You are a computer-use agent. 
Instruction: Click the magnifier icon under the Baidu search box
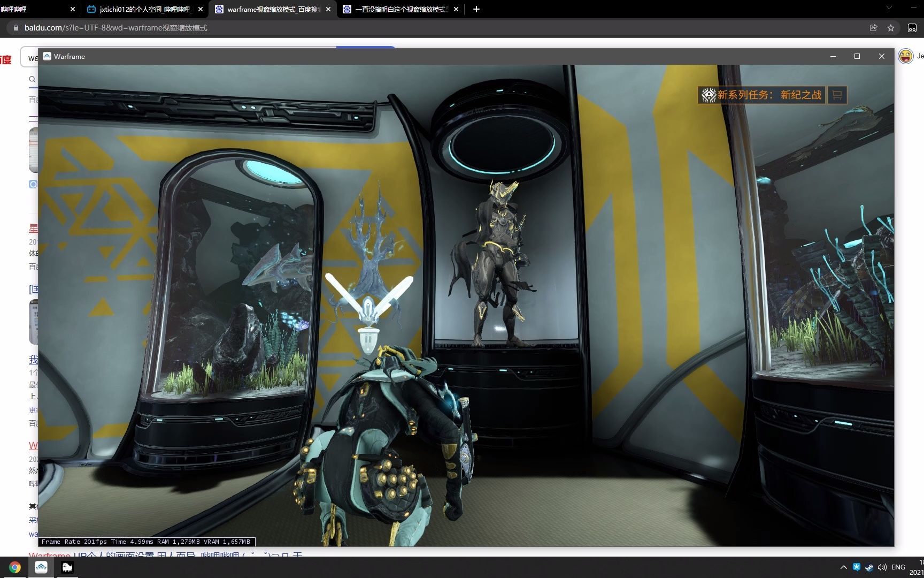[x=33, y=79]
